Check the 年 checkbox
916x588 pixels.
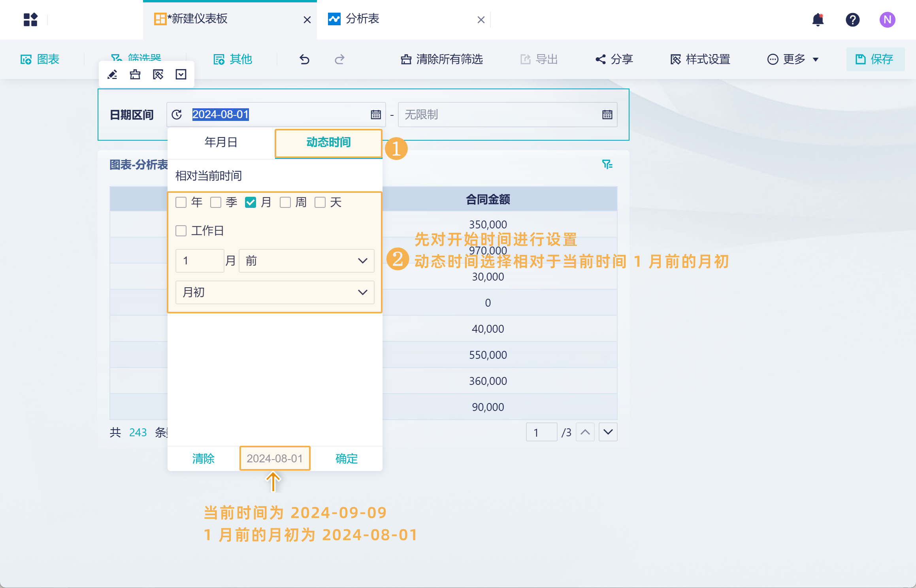click(181, 202)
